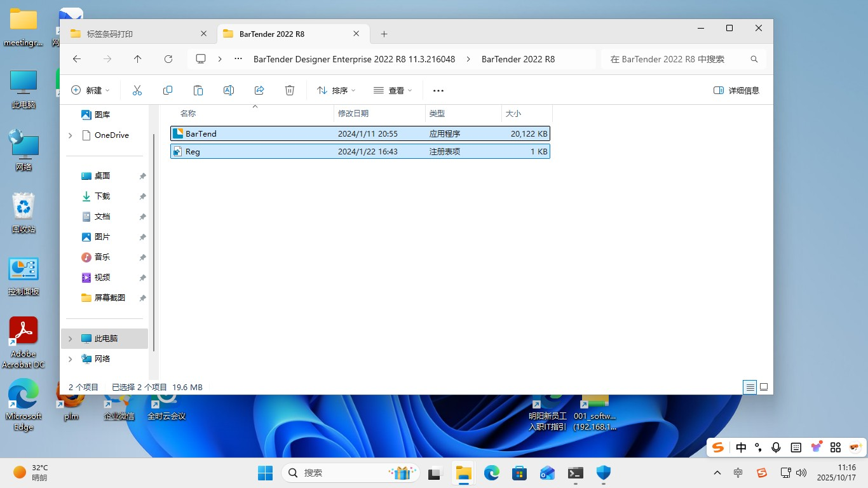The image size is (868, 488).
Task: Close the BarTender 2022 R8 tab
Action: coord(357,34)
